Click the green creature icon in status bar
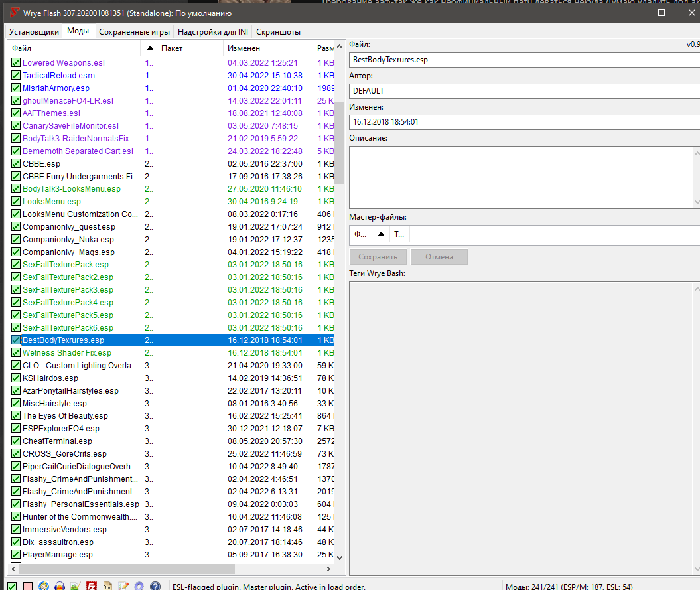The height and width of the screenshot is (590, 700). click(76, 586)
